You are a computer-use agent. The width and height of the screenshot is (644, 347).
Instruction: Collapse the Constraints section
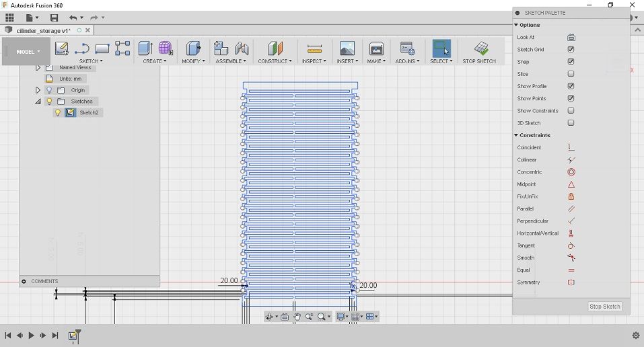[x=516, y=135]
